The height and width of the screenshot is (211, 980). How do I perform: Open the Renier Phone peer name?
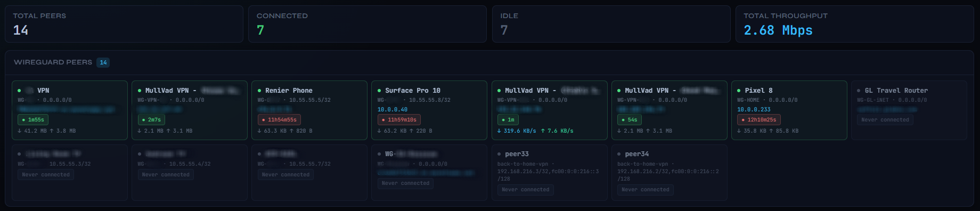click(x=289, y=91)
